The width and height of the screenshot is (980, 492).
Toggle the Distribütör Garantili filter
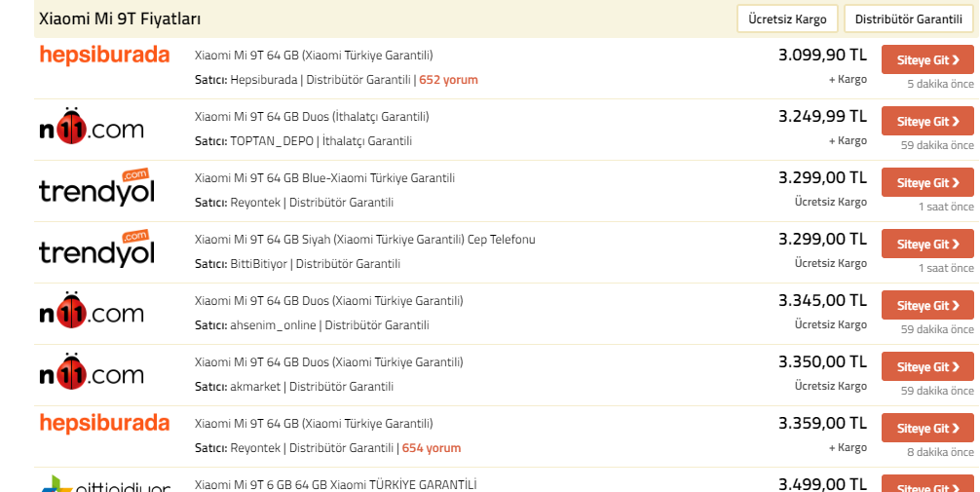click(x=908, y=19)
